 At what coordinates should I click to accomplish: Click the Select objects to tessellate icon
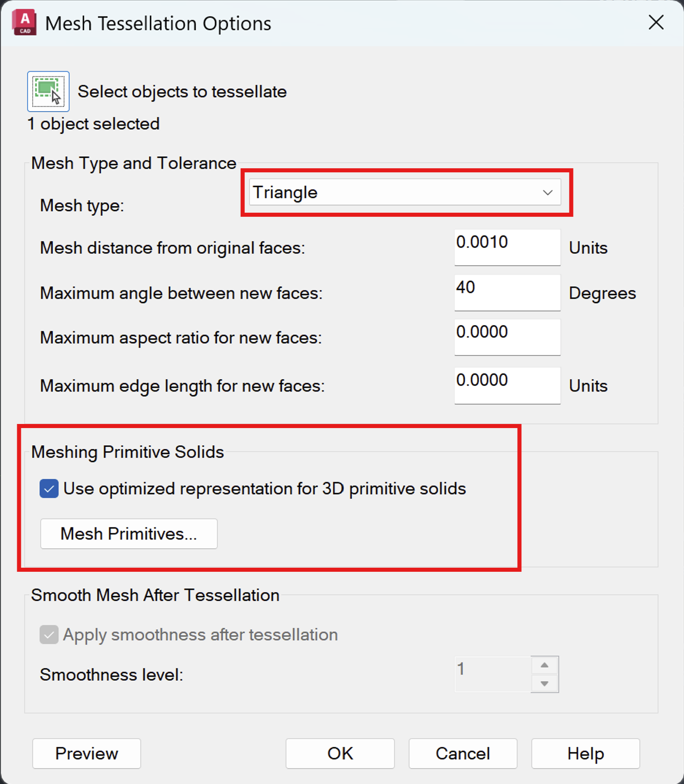pyautogui.click(x=48, y=91)
